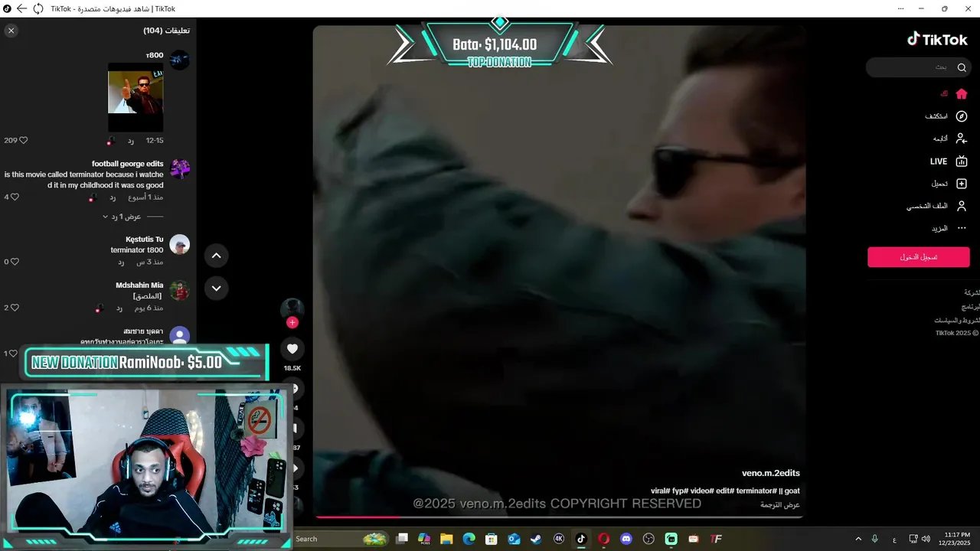Click the microphone tray icon

874,539
